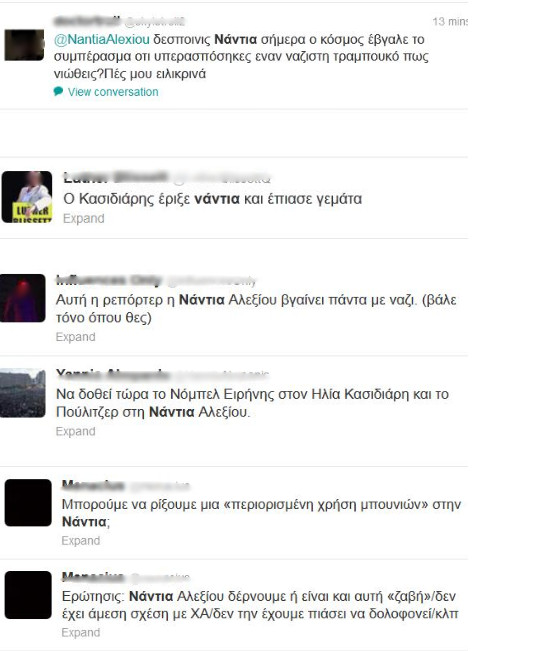The image size is (542, 651).
Task: Click the avatar with yellow banner sign
Action: pyautogui.click(x=27, y=197)
